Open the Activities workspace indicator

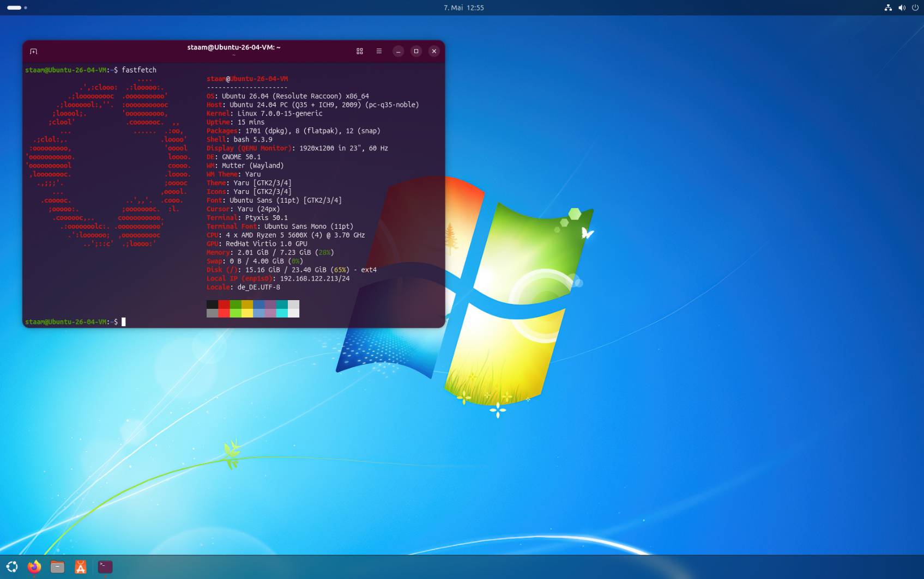[17, 8]
